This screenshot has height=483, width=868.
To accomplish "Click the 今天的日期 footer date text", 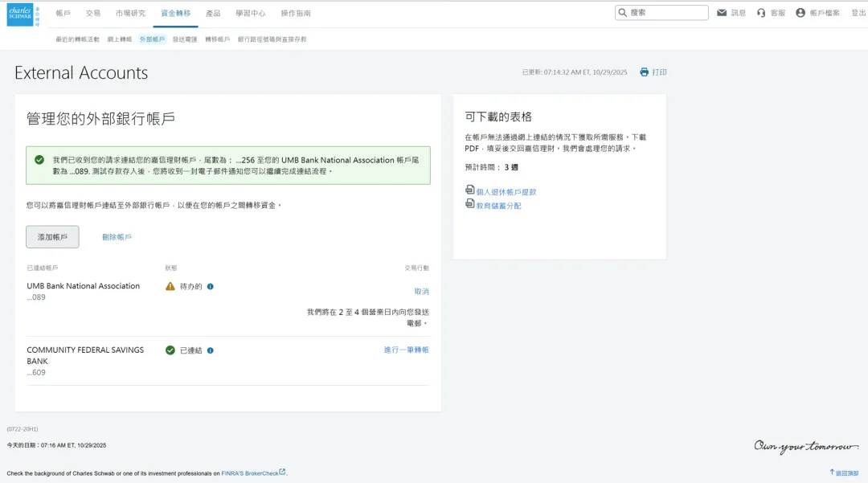I will click(56, 444).
